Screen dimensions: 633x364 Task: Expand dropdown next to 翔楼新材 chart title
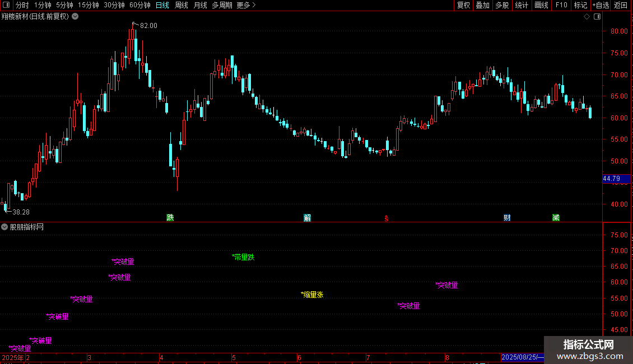pyautogui.click(x=75, y=17)
